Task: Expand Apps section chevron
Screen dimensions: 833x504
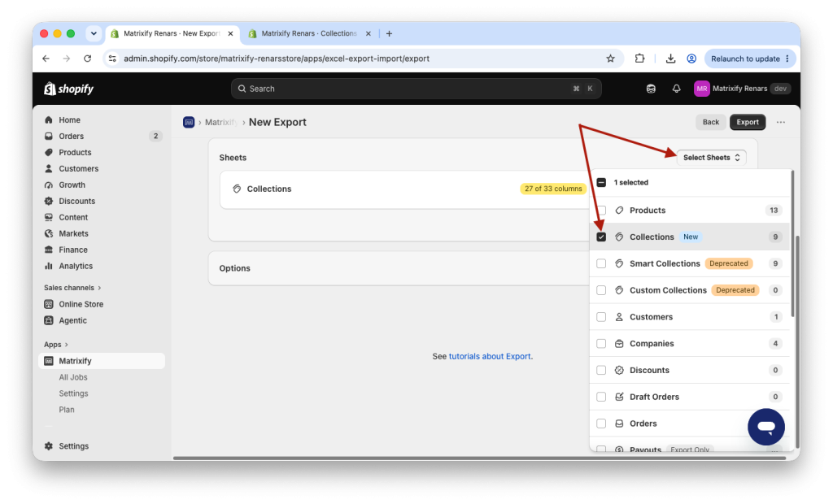Action: tap(66, 344)
